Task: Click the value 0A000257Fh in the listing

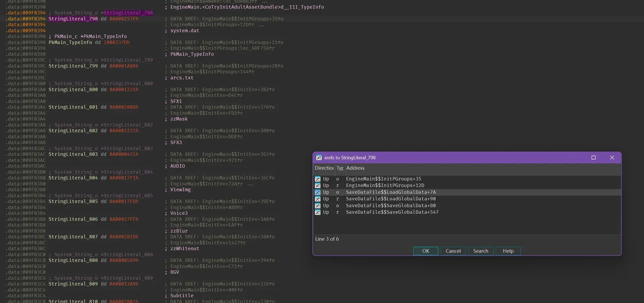Action: [x=124, y=19]
